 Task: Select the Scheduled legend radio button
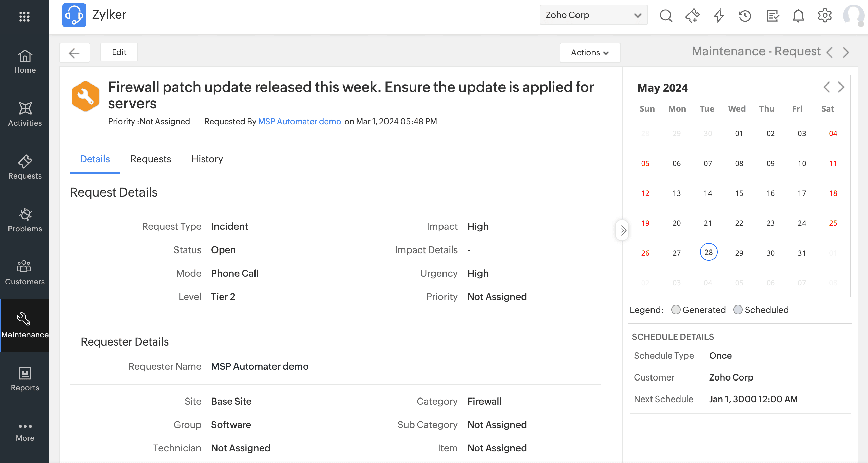[x=738, y=310]
